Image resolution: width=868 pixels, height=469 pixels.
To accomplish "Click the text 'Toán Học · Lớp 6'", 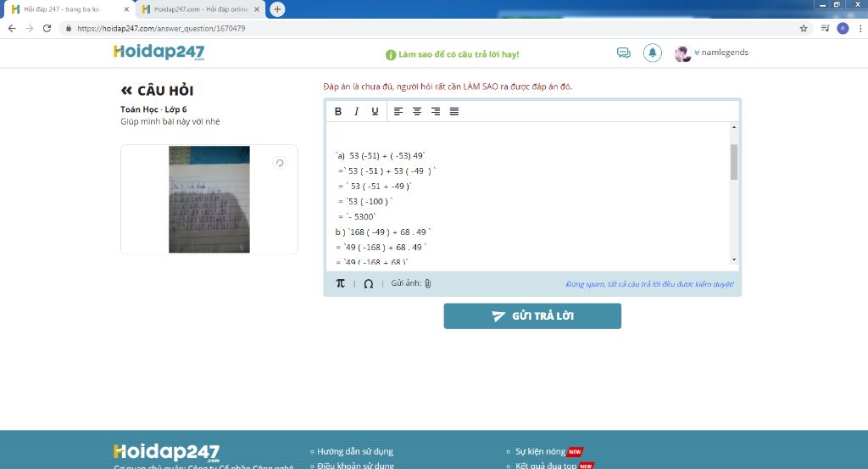I will pyautogui.click(x=154, y=109).
